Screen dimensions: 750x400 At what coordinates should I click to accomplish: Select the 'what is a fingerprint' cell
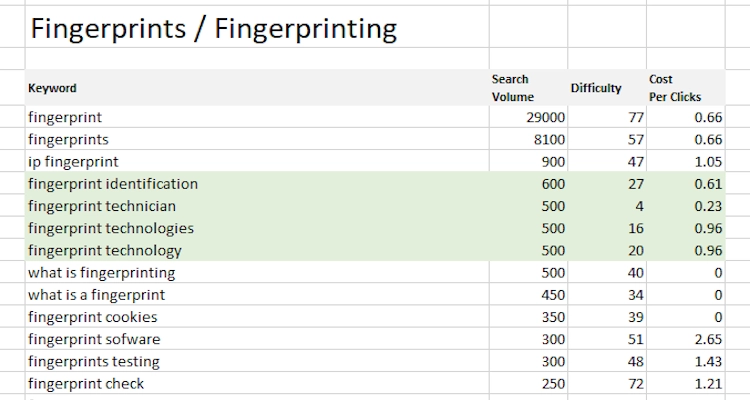[x=97, y=295]
